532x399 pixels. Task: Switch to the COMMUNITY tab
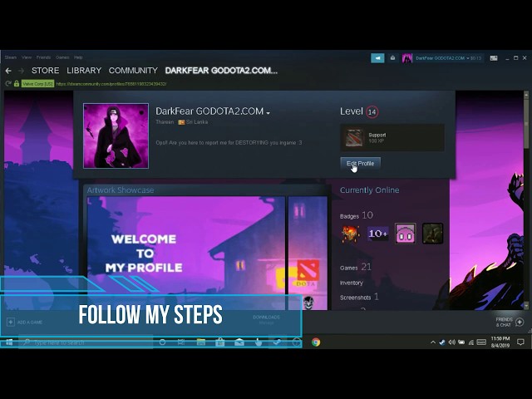pos(133,71)
